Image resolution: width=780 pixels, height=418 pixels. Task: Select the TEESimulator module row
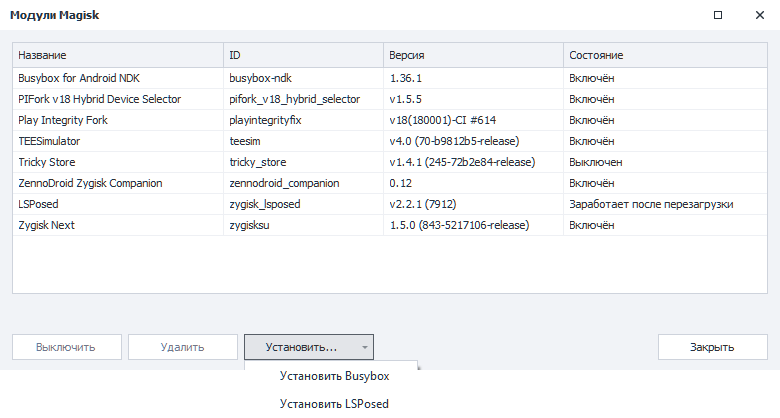pos(390,141)
